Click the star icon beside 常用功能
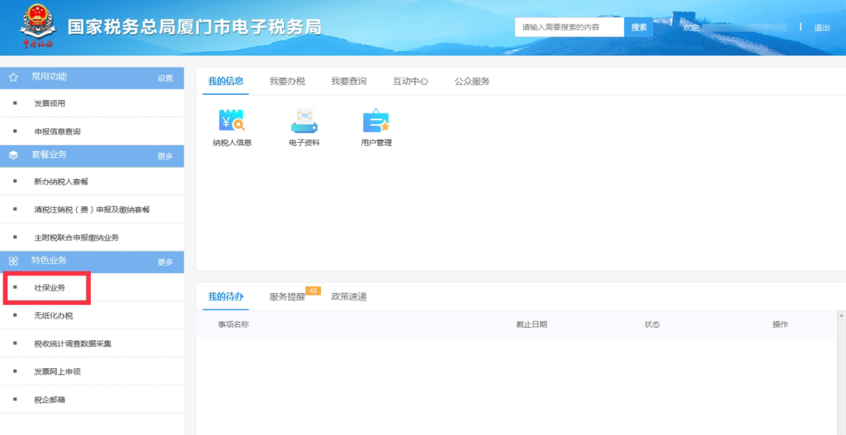This screenshot has width=846, height=435. [x=13, y=78]
